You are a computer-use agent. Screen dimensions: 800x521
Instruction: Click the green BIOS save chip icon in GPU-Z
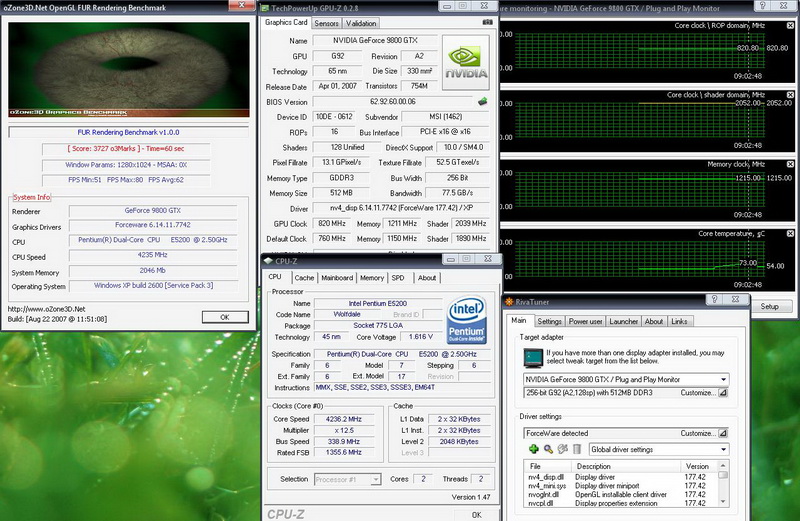(x=482, y=102)
